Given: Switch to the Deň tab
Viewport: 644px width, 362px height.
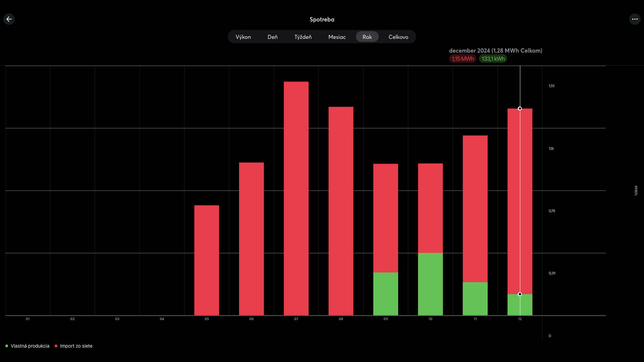Looking at the screenshot, I should [272, 37].
